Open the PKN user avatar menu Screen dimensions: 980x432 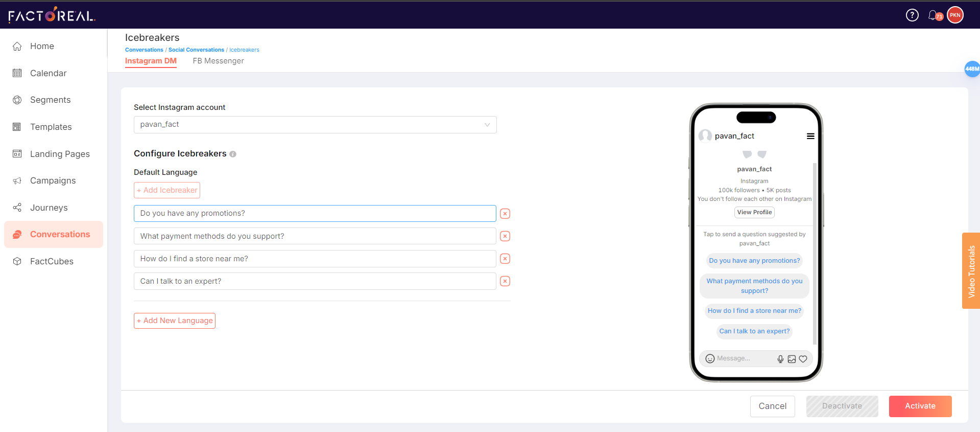point(955,15)
